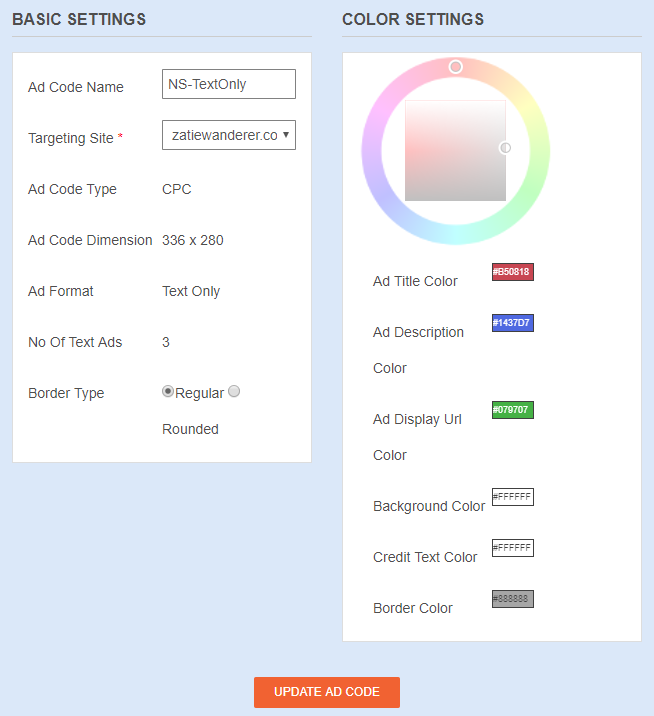Click the Border Color swatch #888888
Viewport: 654px width, 716px height.
pyautogui.click(x=512, y=599)
